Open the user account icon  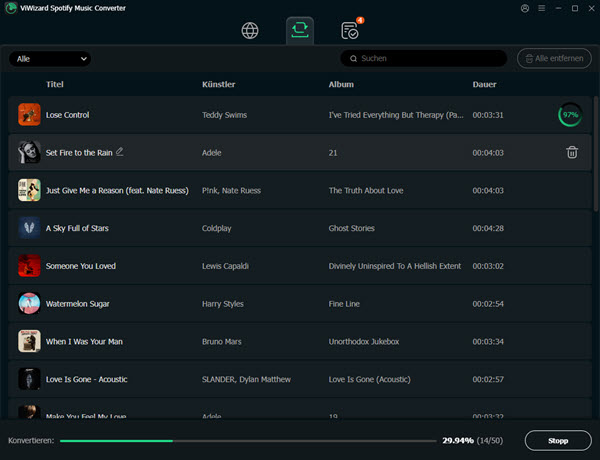pyautogui.click(x=525, y=8)
